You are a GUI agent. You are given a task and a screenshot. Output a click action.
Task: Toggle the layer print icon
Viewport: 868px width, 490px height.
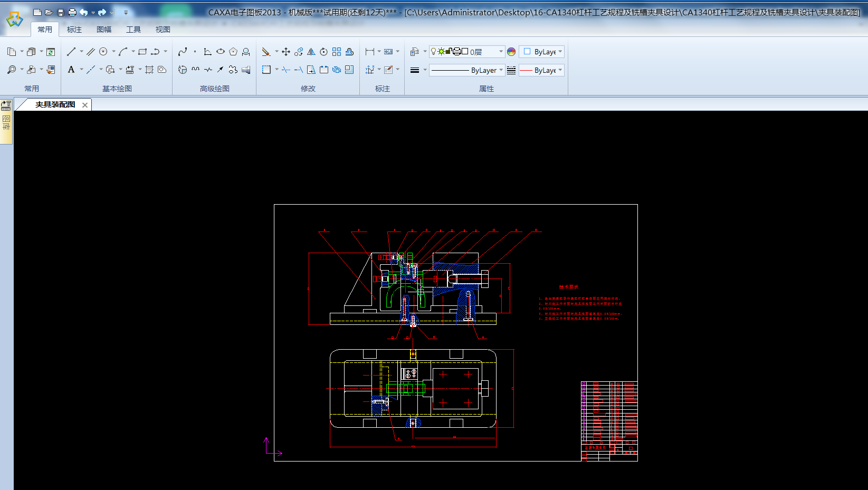tap(457, 51)
